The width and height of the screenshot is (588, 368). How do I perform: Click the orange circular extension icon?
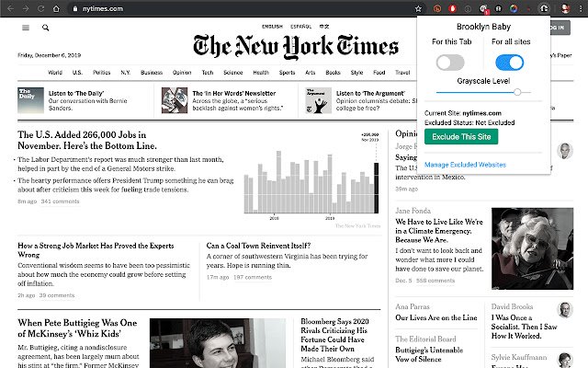point(437,8)
